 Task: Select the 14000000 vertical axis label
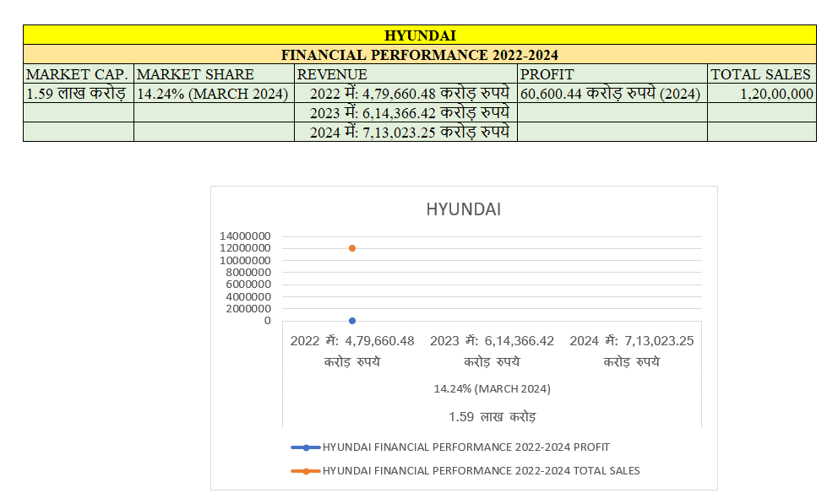[x=245, y=236]
